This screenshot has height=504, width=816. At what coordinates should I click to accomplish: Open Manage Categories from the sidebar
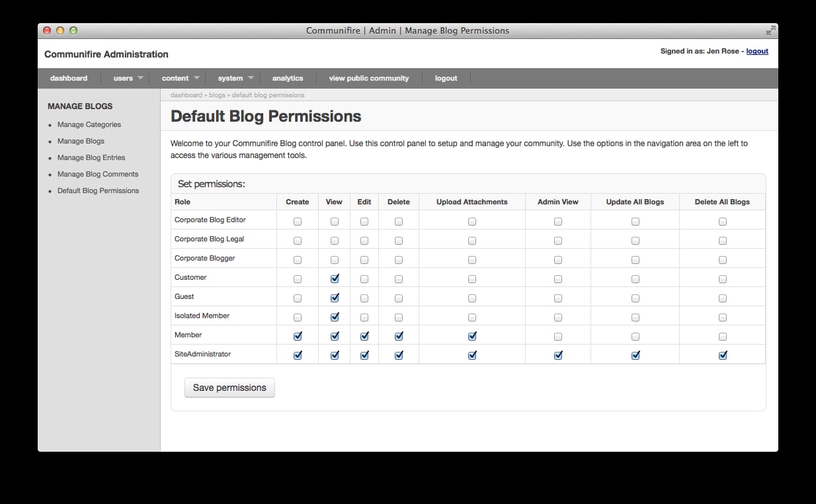89,124
